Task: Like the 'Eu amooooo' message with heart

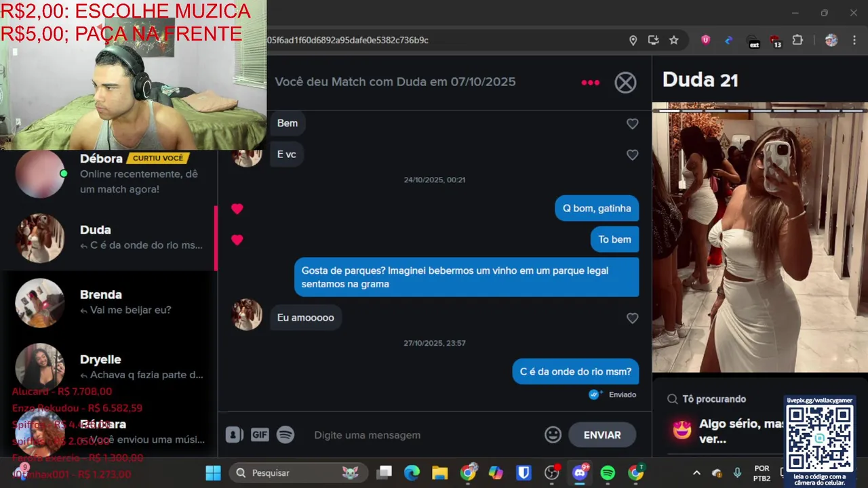Action: (x=632, y=318)
